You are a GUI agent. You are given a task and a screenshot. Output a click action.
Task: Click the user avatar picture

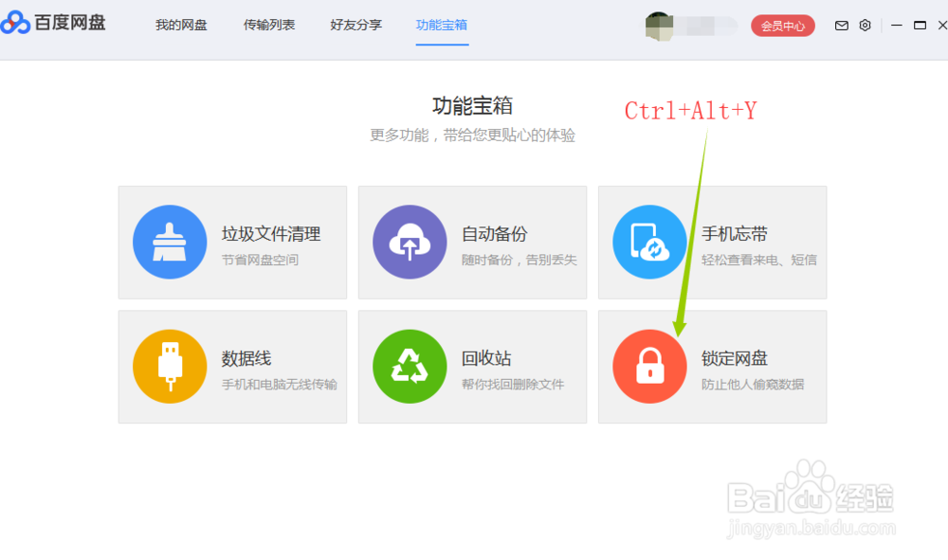[659, 27]
